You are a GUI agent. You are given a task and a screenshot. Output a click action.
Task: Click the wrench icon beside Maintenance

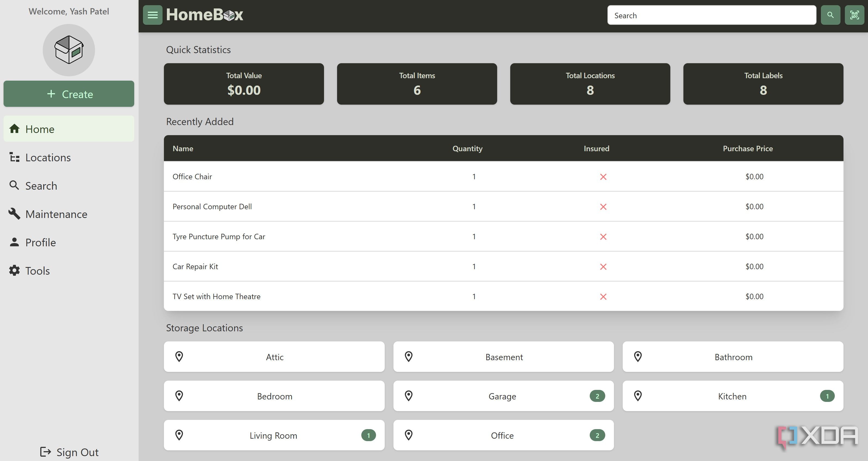pos(14,213)
